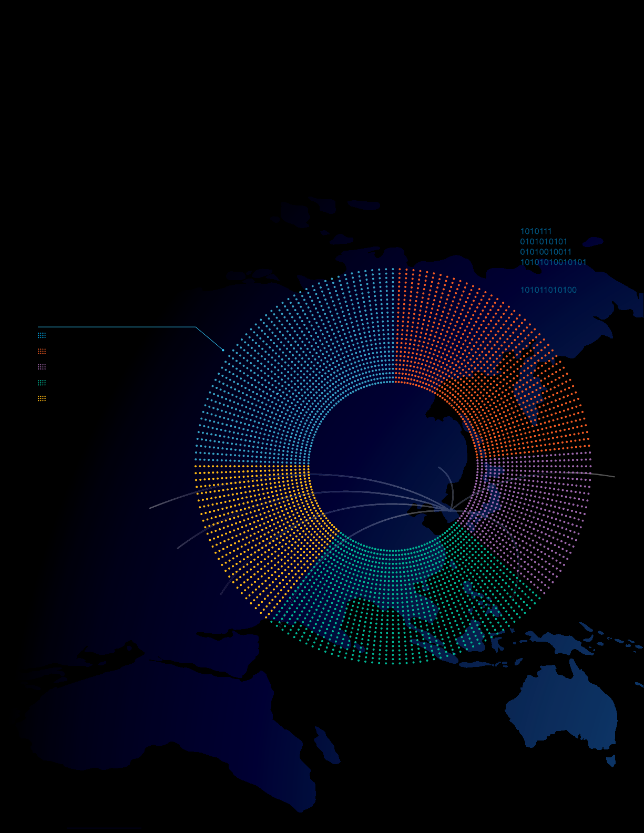This screenshot has width=644, height=833.
Task: Click the binary text "10101010010101"
Action: [553, 262]
